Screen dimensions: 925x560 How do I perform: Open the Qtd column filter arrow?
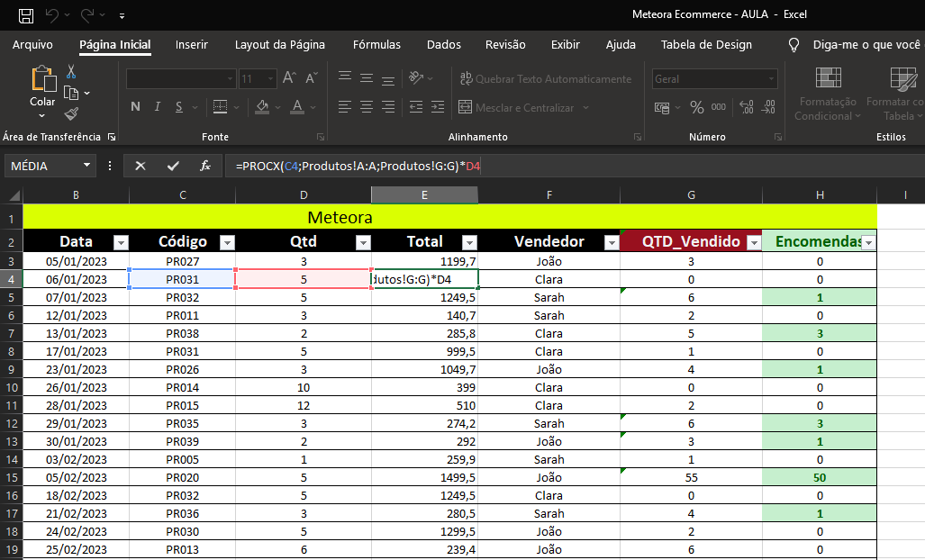click(363, 242)
